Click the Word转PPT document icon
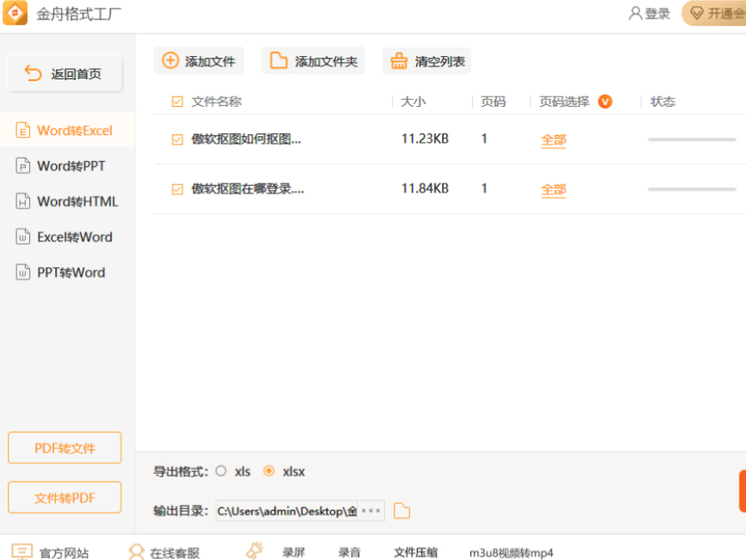This screenshot has height=560, width=746. coord(23,165)
